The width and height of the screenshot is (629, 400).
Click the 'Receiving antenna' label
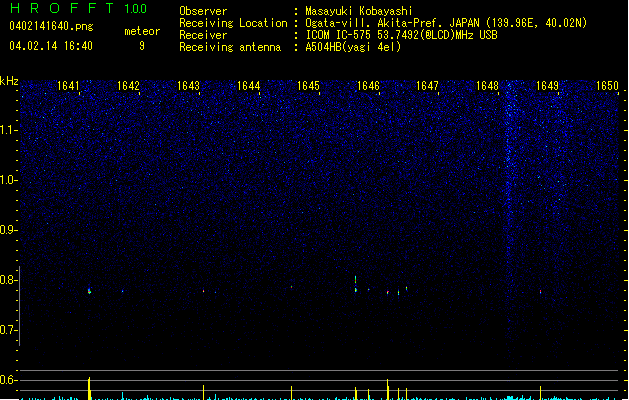point(230,47)
